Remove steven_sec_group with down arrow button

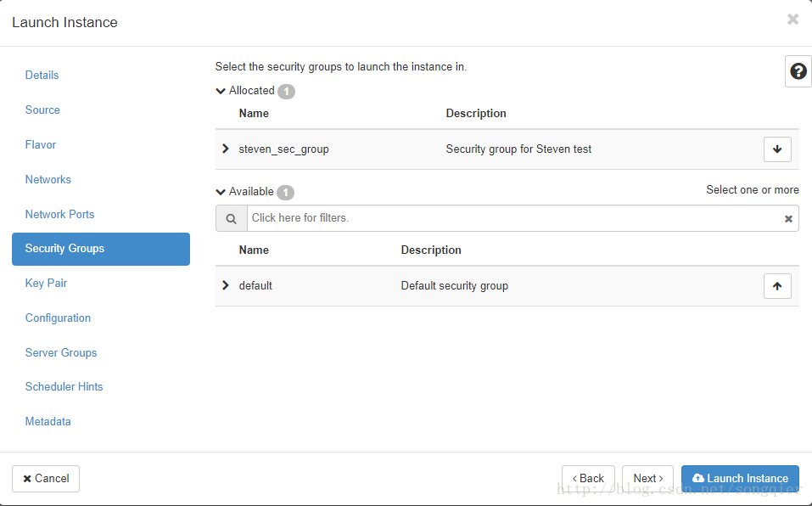[777, 149]
